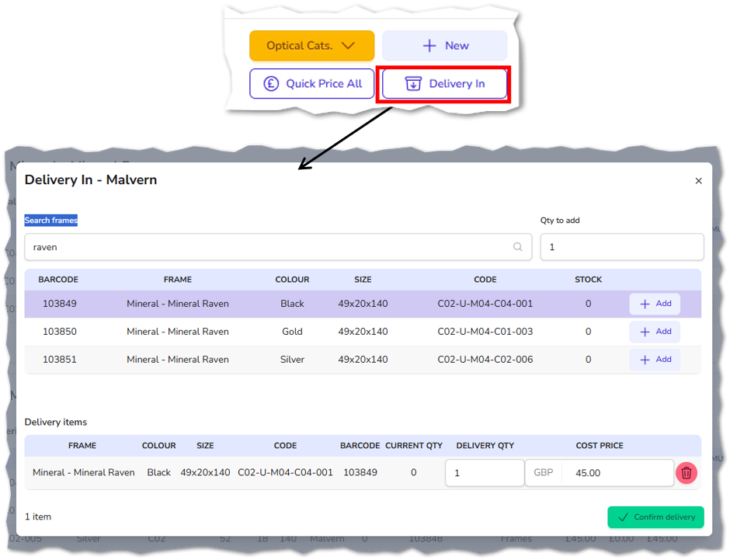Add the Gold Mineral Raven frame
Image resolution: width=730 pixels, height=560 pixels.
click(655, 332)
